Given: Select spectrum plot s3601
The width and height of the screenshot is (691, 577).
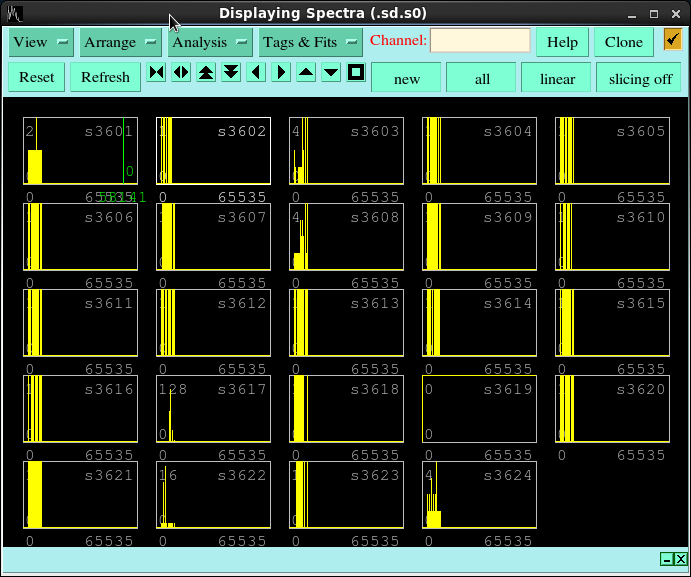Looking at the screenshot, I should [81, 151].
